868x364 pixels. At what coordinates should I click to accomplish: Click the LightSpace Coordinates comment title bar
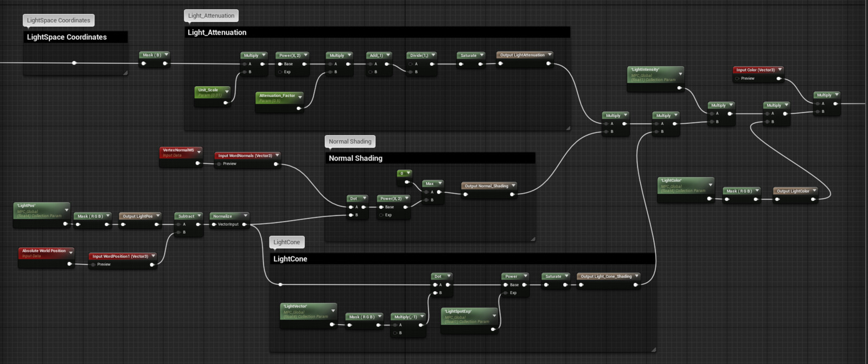(x=75, y=37)
